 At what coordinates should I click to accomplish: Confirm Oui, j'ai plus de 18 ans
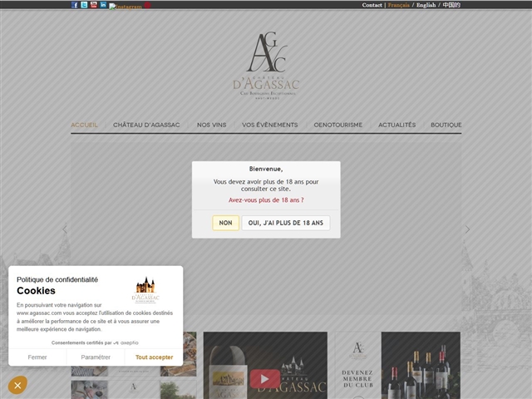tap(286, 223)
